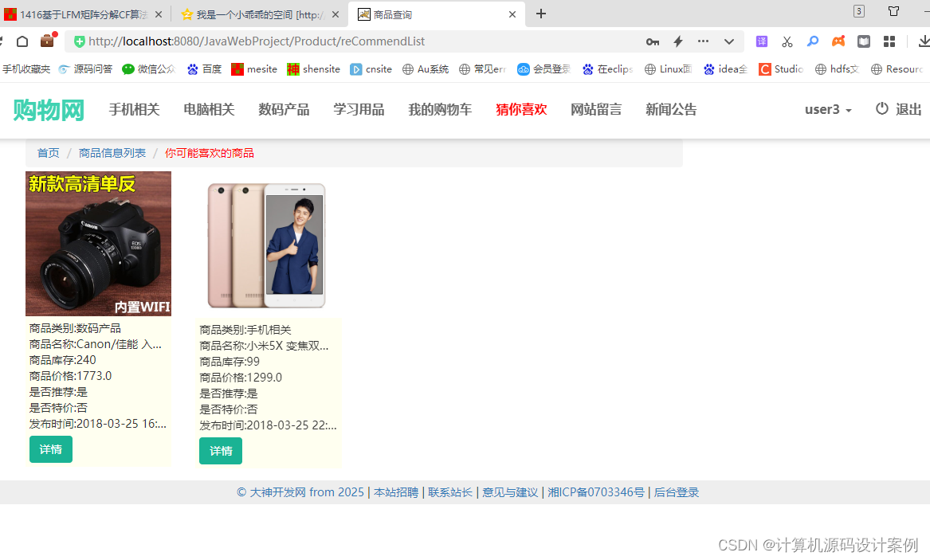Open the 手机相关 menu
This screenshot has height=560, width=930.
tap(134, 110)
